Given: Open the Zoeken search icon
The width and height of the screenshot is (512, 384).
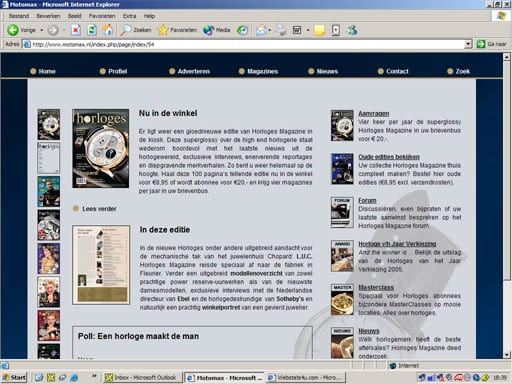Looking at the screenshot, I should 126,30.
